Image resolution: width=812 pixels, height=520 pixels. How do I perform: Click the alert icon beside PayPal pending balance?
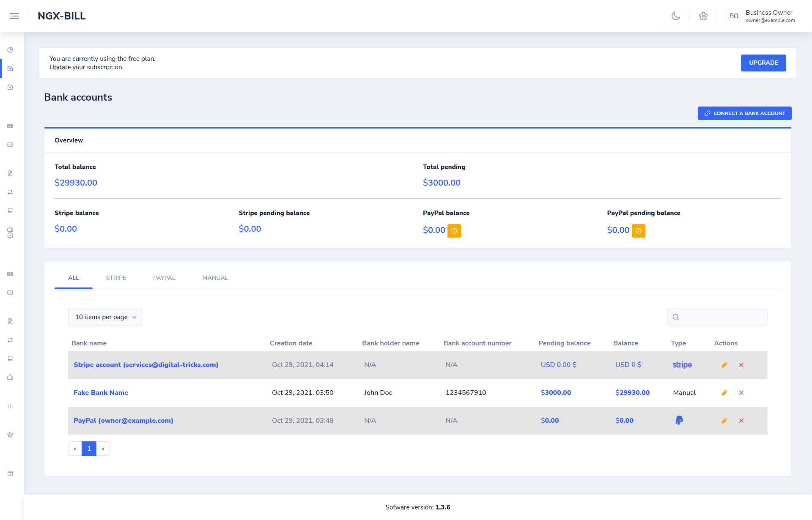639,231
